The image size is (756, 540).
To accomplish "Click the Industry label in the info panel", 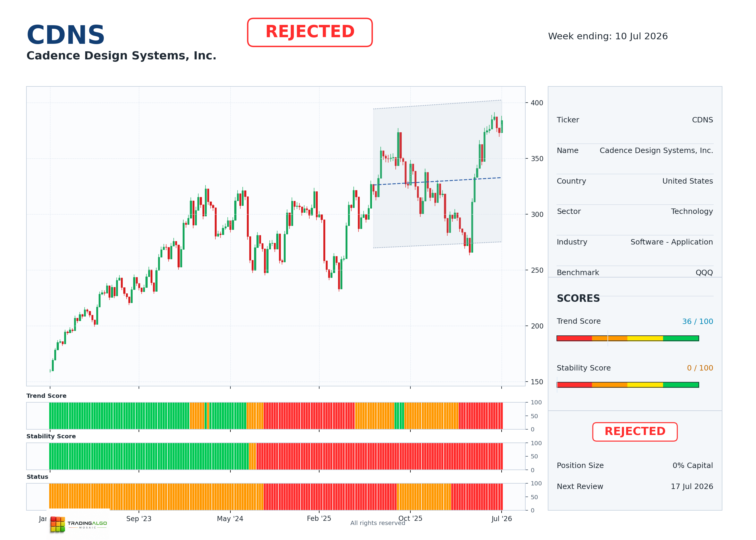I will [x=572, y=242].
